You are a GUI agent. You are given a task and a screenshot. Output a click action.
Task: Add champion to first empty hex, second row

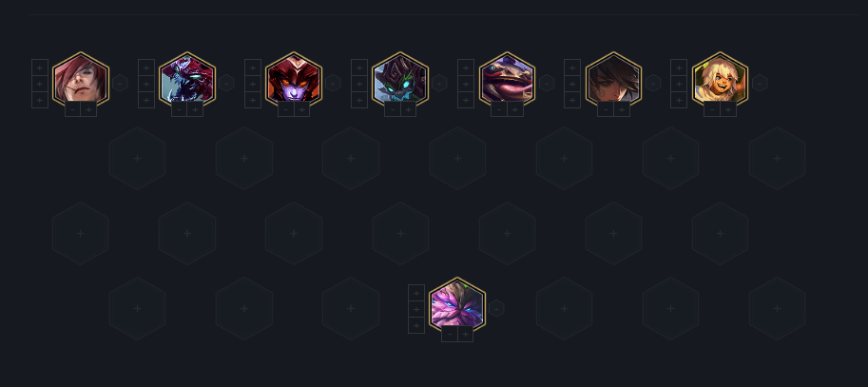pos(137,159)
